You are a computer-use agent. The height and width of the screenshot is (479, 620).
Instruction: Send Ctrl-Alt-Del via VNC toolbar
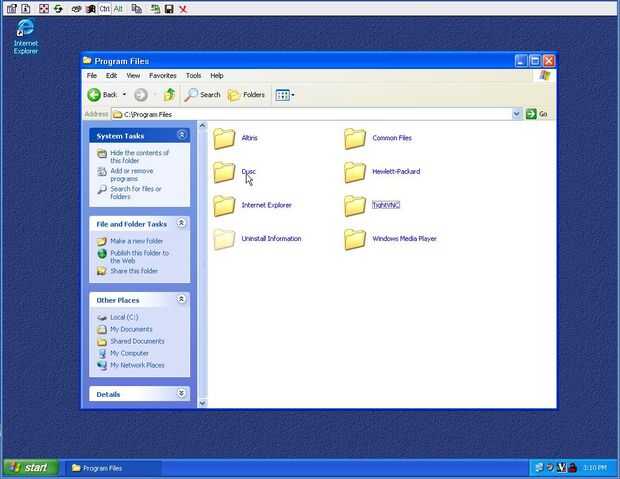click(x=76, y=8)
